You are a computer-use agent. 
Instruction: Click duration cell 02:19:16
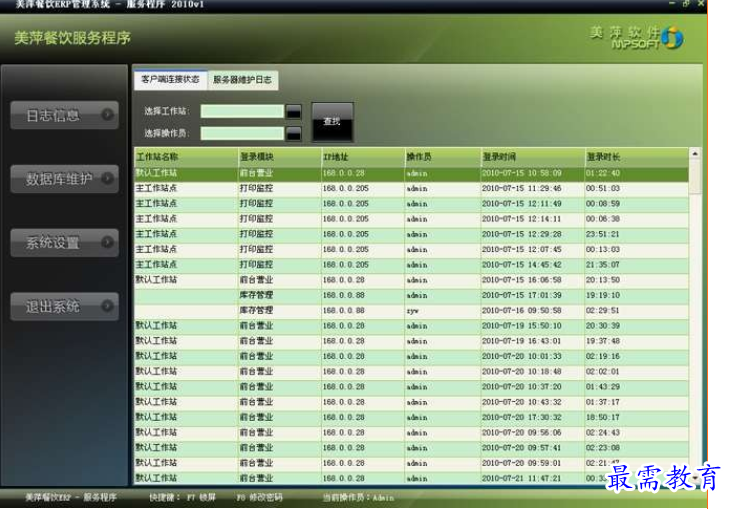(603, 357)
